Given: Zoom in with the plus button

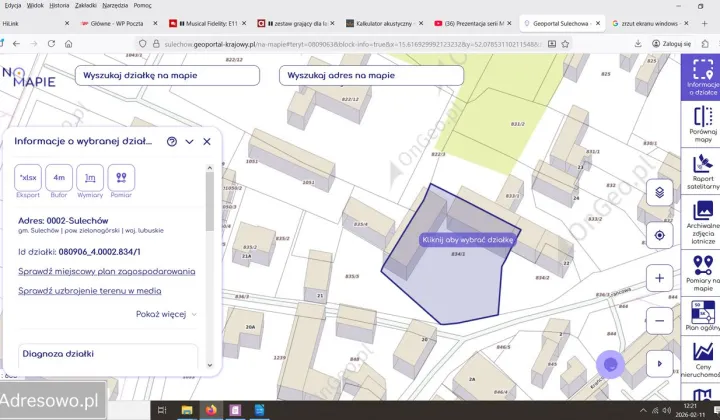Looking at the screenshot, I should [x=659, y=278].
